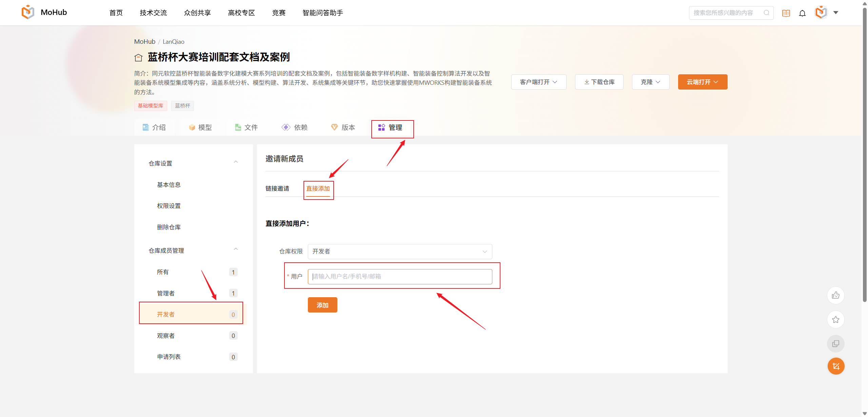This screenshot has width=868, height=417.
Task: Click the orange floating tool icon
Action: click(836, 366)
